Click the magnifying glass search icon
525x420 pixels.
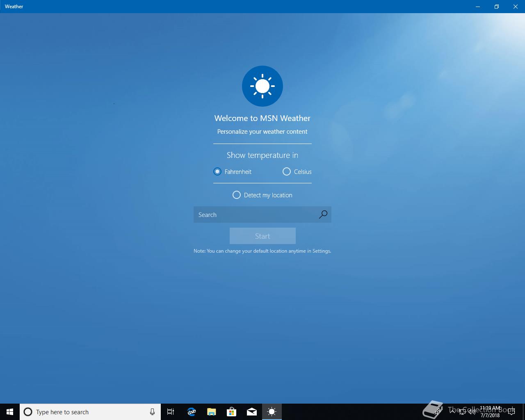click(323, 215)
